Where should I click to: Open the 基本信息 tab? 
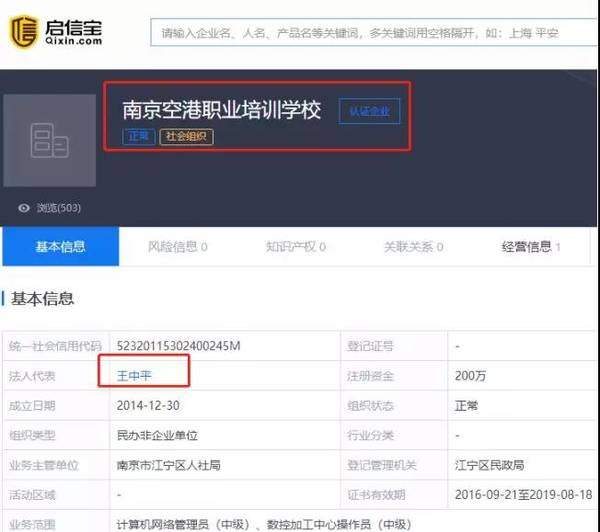(60, 247)
